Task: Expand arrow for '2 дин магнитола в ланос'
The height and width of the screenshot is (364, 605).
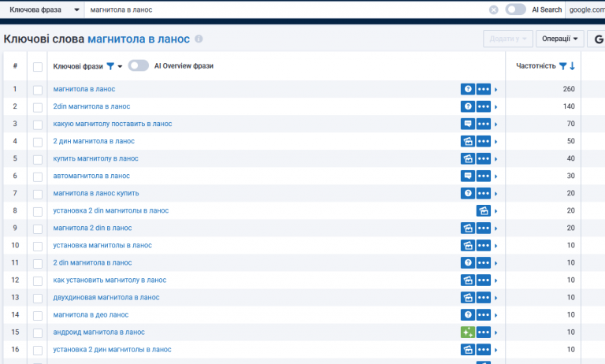Action: [496, 142]
